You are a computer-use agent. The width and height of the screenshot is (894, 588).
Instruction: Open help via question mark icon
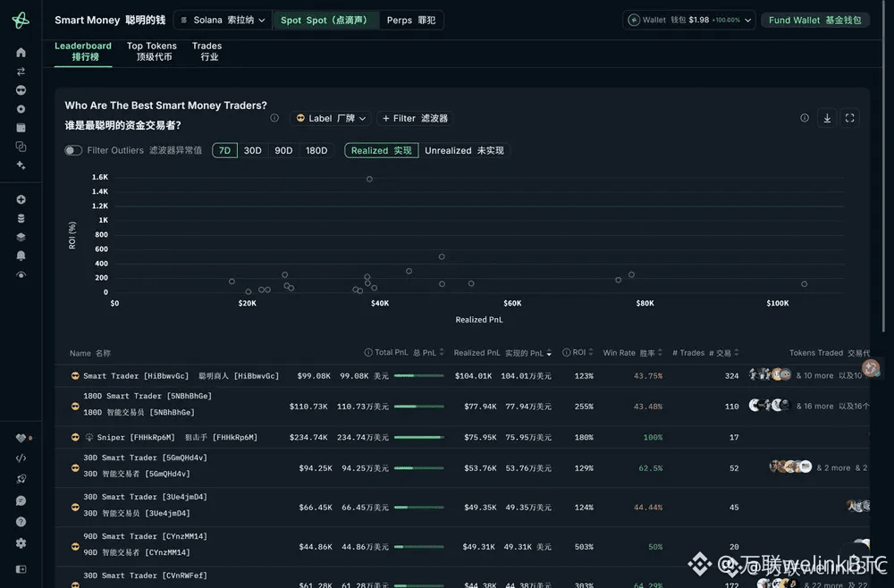click(x=21, y=522)
